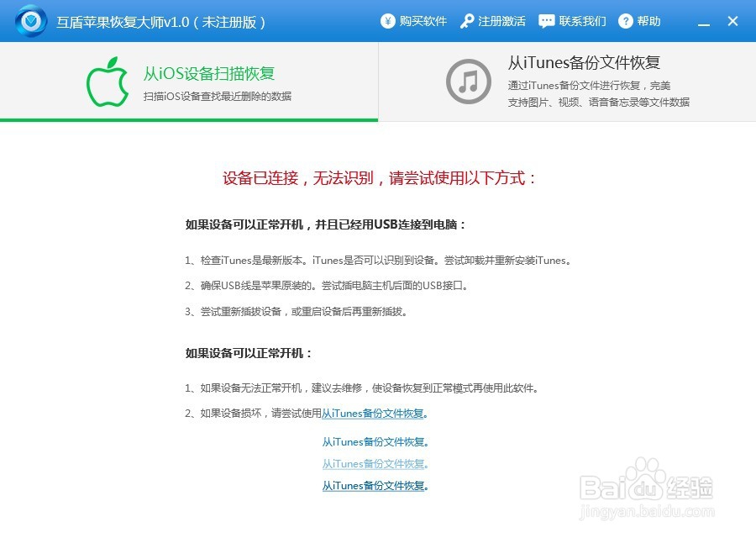Open the 联系我们 contact label
Image resolution: width=756 pixels, height=538 pixels.
(582, 21)
